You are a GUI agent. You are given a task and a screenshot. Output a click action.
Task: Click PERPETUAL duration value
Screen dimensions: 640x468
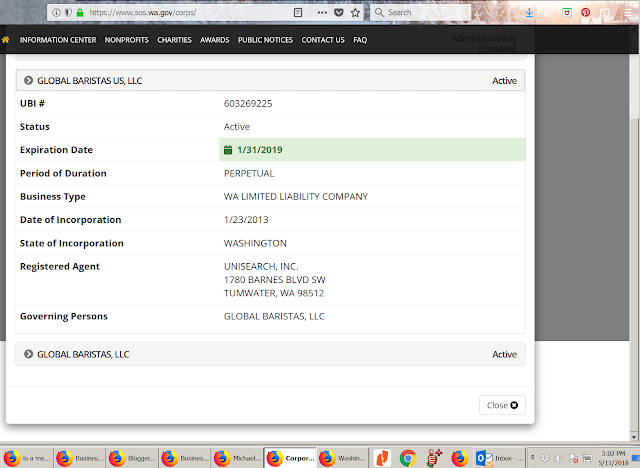[x=249, y=173]
